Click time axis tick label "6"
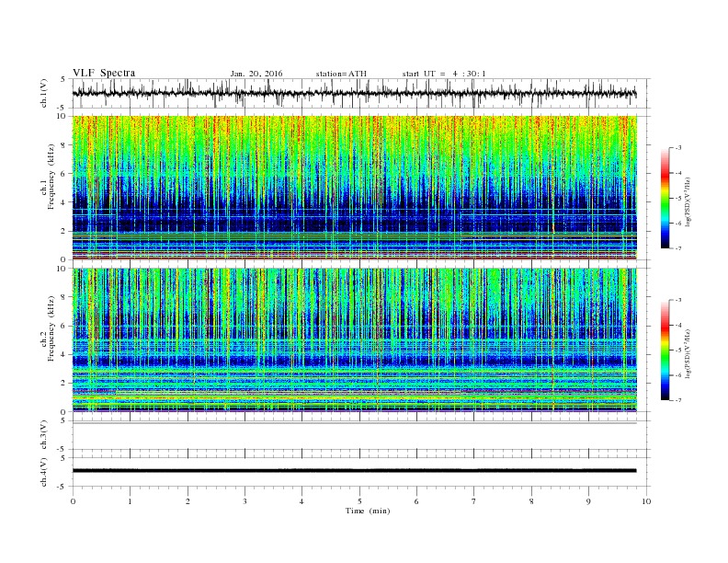728x563 pixels. pyautogui.click(x=416, y=501)
